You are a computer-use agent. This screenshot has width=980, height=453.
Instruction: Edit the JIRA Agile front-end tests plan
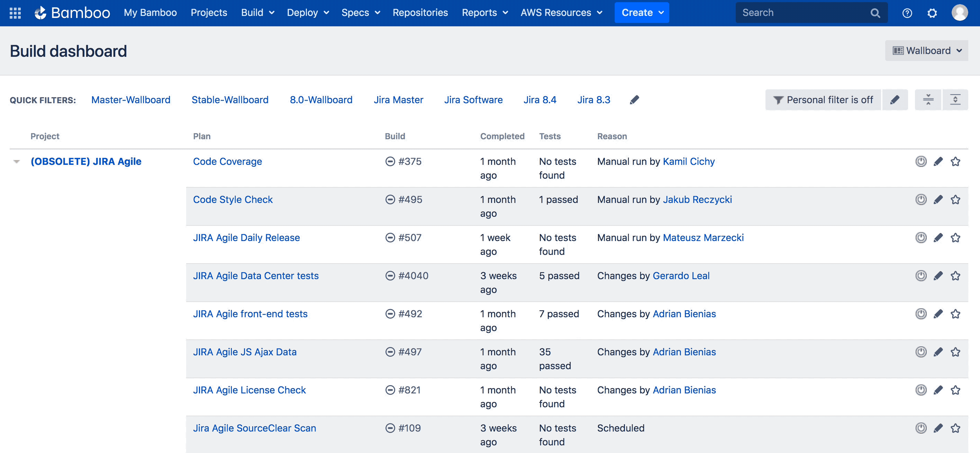tap(938, 314)
